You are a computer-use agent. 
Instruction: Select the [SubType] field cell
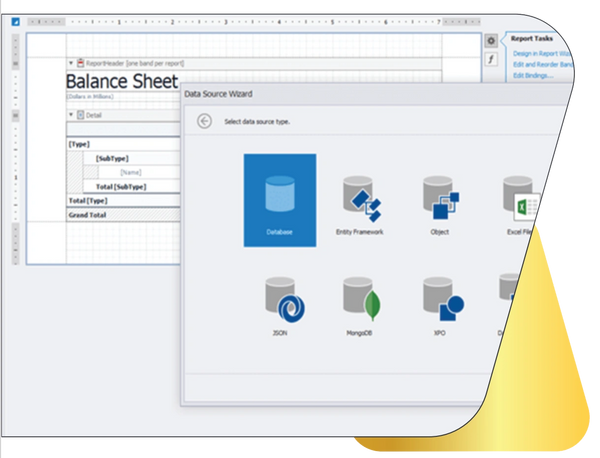click(x=112, y=158)
